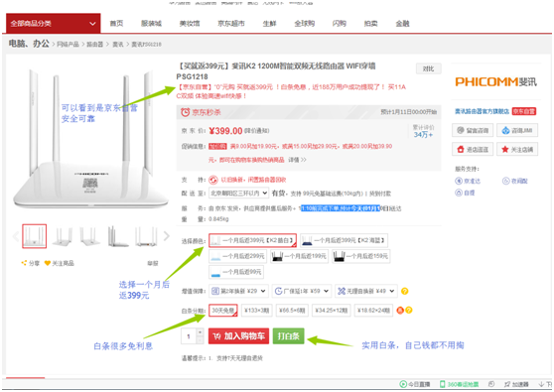Screen dimensions: 554x392
Task: Choose the ¥133×3期 installment option
Action: [x=256, y=311]
